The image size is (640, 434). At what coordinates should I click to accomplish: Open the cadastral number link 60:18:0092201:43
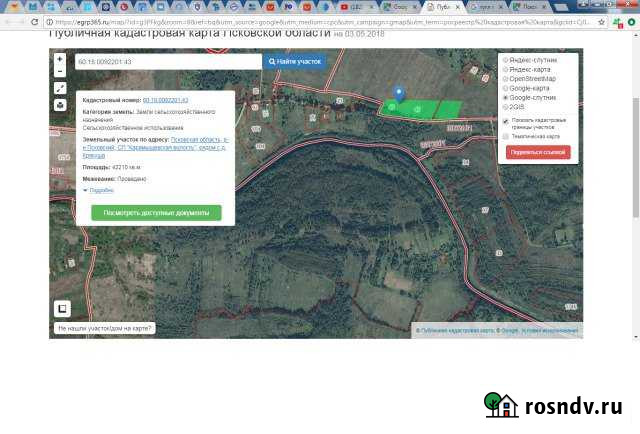[x=166, y=101]
